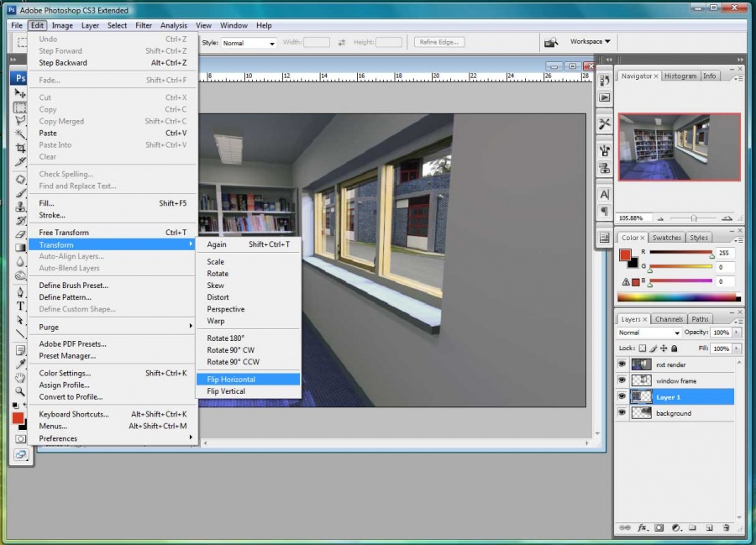Pick the Zoom magnifier tool
This screenshot has width=756, height=545.
(x=20, y=391)
